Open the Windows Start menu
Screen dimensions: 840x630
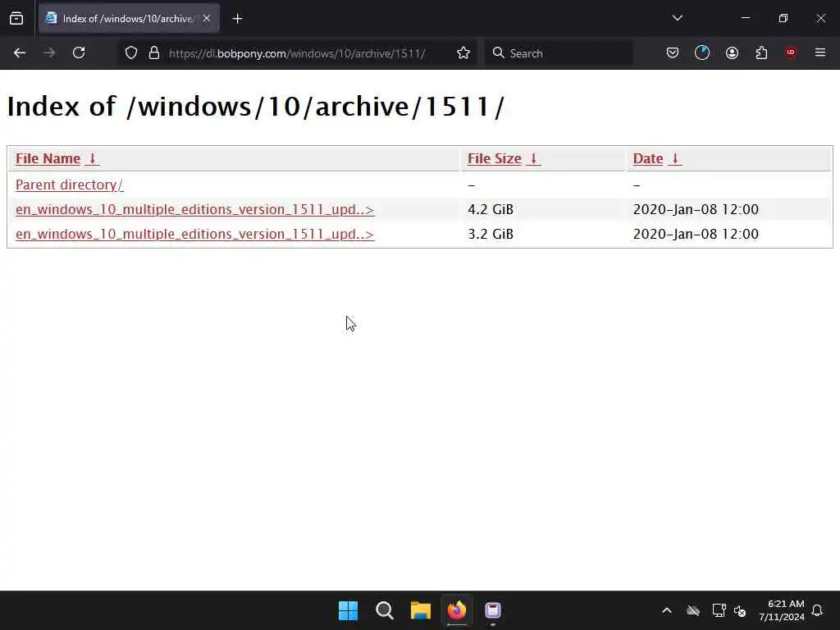[348, 610]
